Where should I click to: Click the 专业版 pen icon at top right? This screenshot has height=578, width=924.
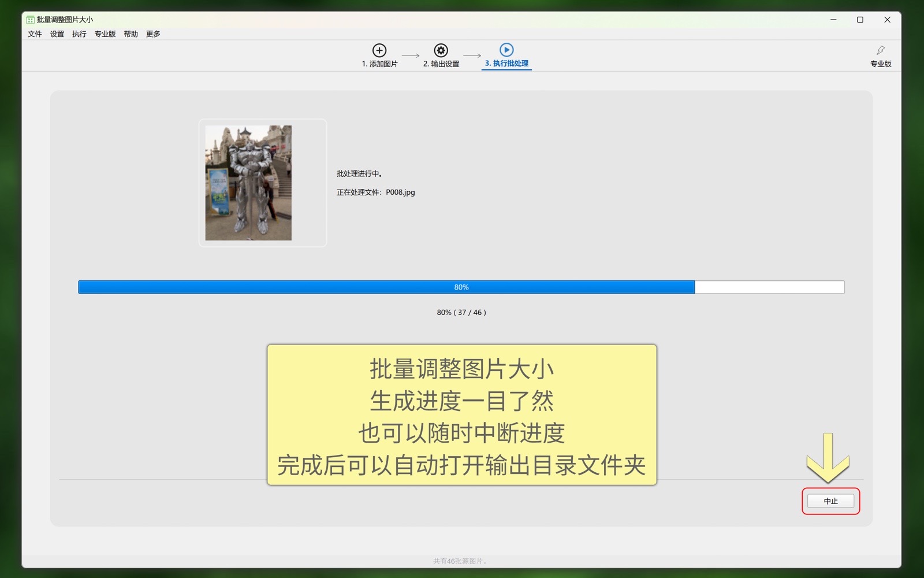click(x=881, y=50)
